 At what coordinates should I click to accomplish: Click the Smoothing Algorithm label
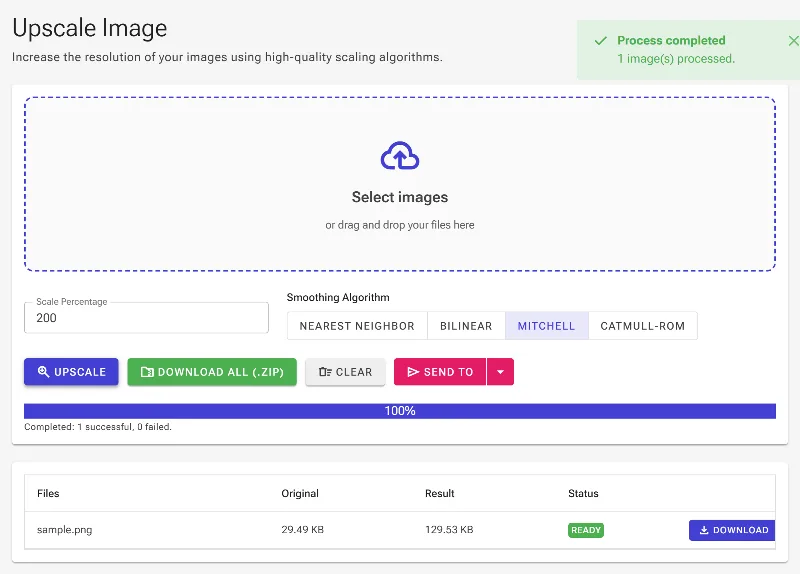[338, 297]
